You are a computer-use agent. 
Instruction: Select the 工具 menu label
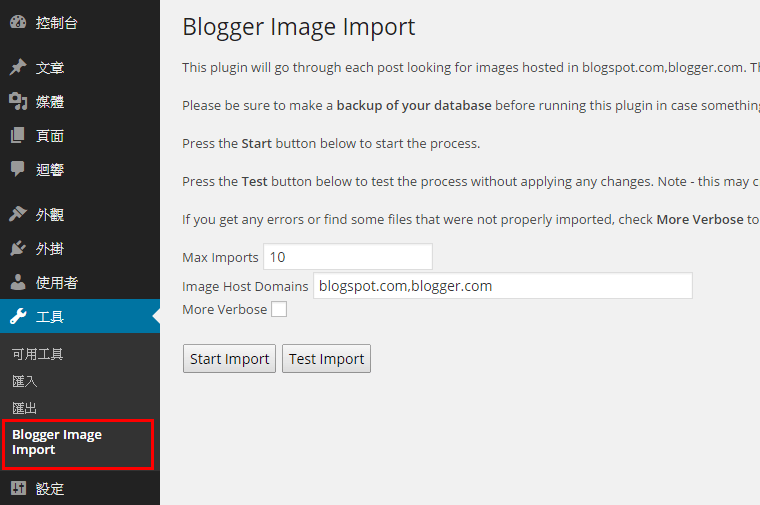49,316
